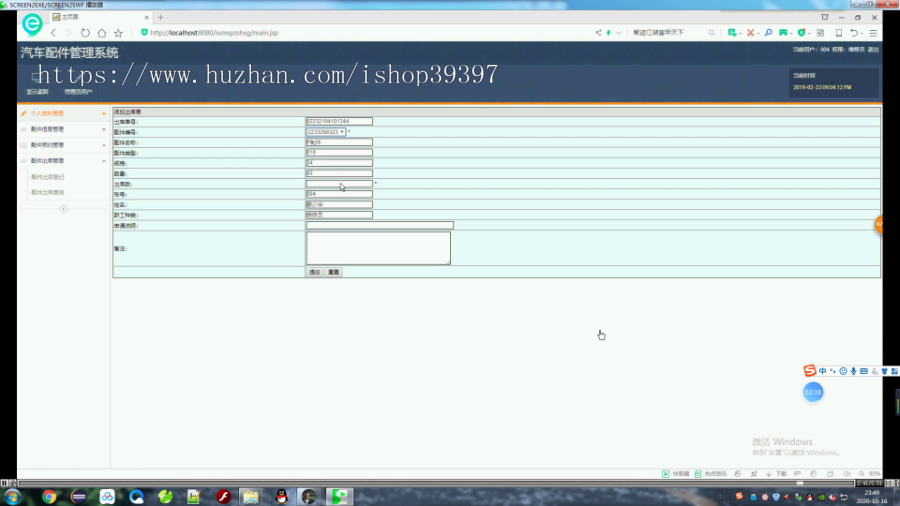Collapse the 配件出库管理 menu
Screen dimensions: 900x506
[63, 161]
